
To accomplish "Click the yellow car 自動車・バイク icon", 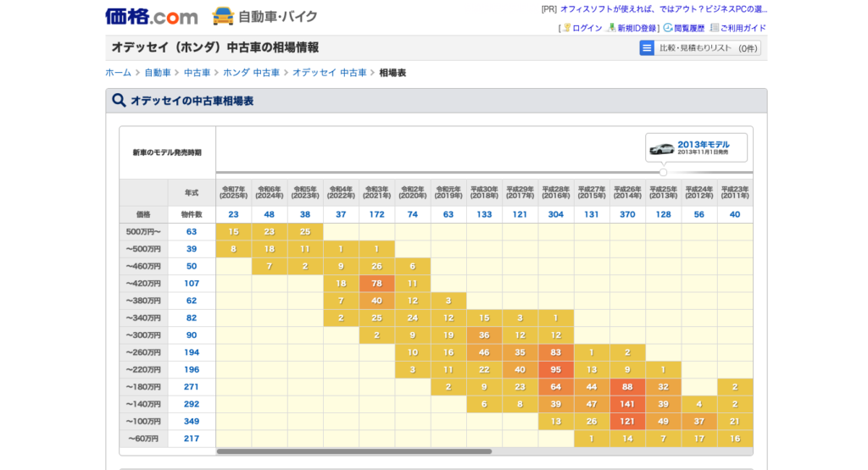I will pyautogui.click(x=223, y=17).
